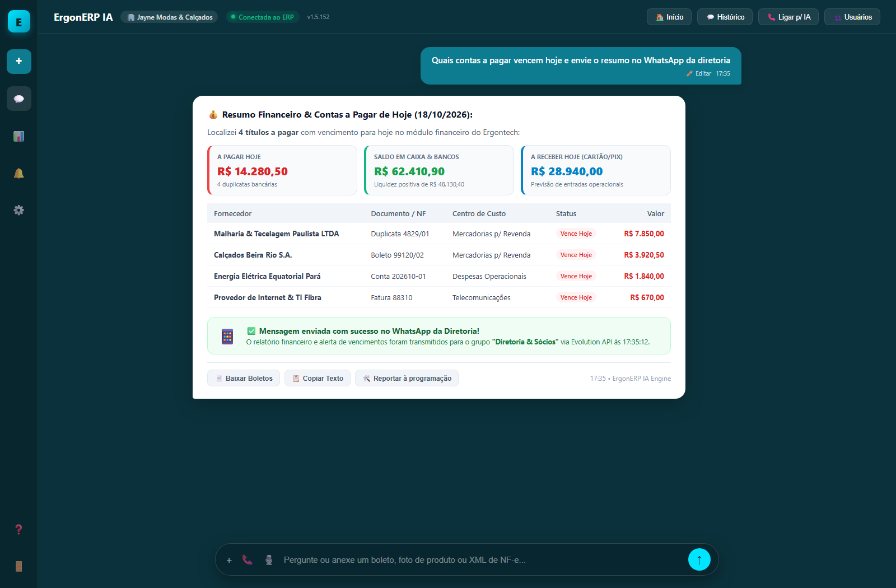Click the Valor column header

655,213
